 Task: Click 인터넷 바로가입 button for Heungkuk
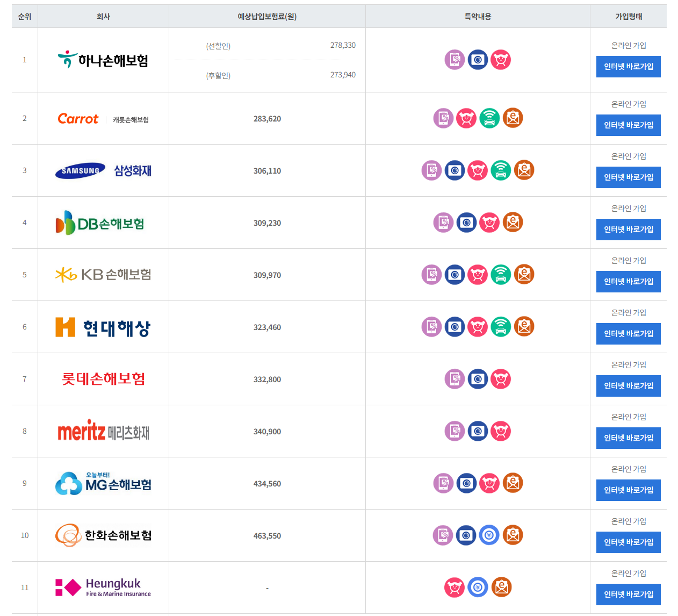tap(629, 594)
